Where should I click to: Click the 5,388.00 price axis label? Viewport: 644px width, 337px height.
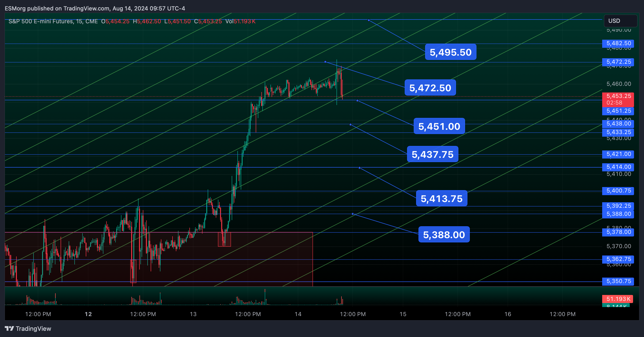618,214
